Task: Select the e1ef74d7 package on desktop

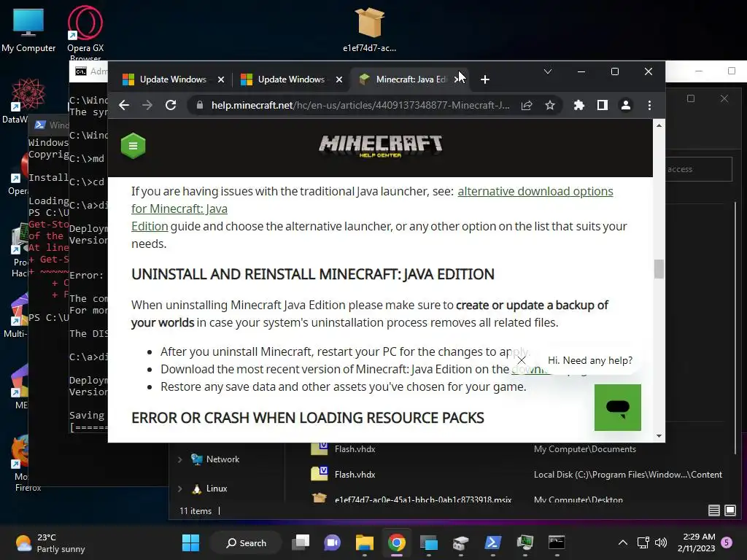Action: (x=369, y=29)
